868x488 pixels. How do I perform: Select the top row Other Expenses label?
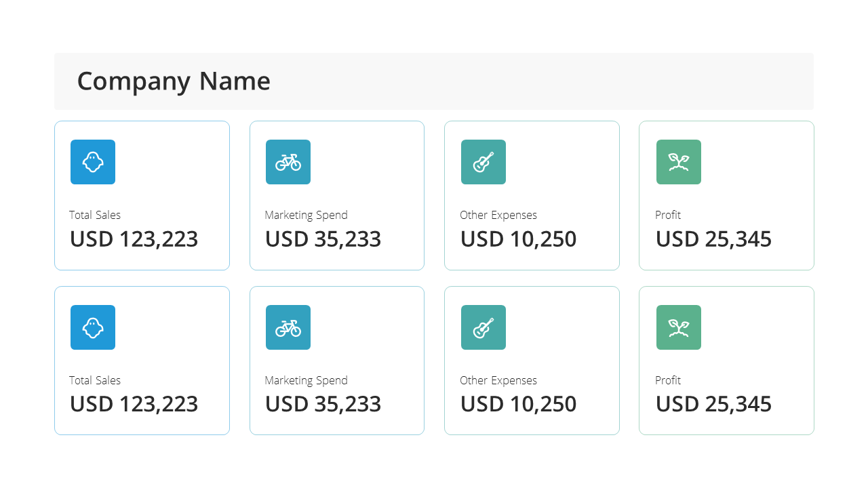498,216
